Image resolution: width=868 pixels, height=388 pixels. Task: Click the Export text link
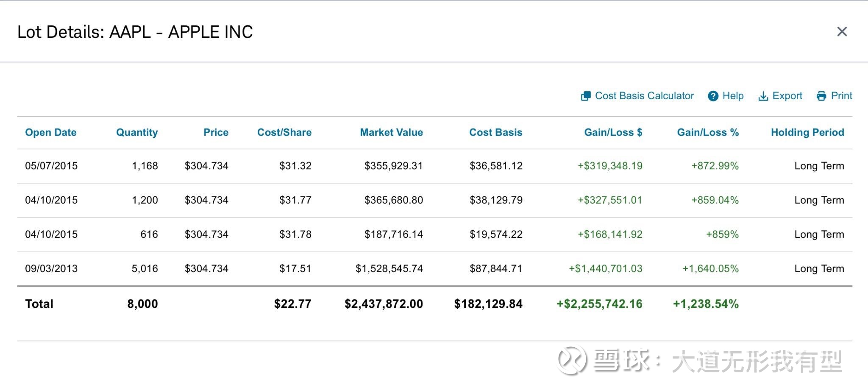click(x=787, y=96)
